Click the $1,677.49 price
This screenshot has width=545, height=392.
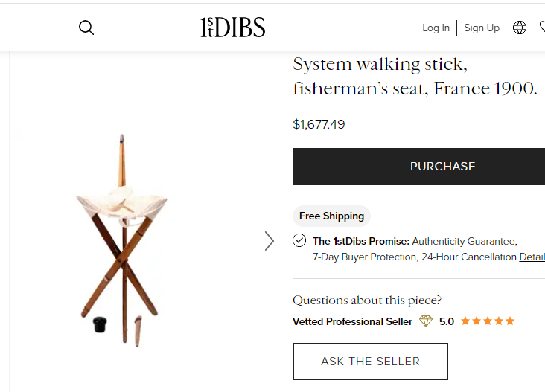(x=319, y=124)
